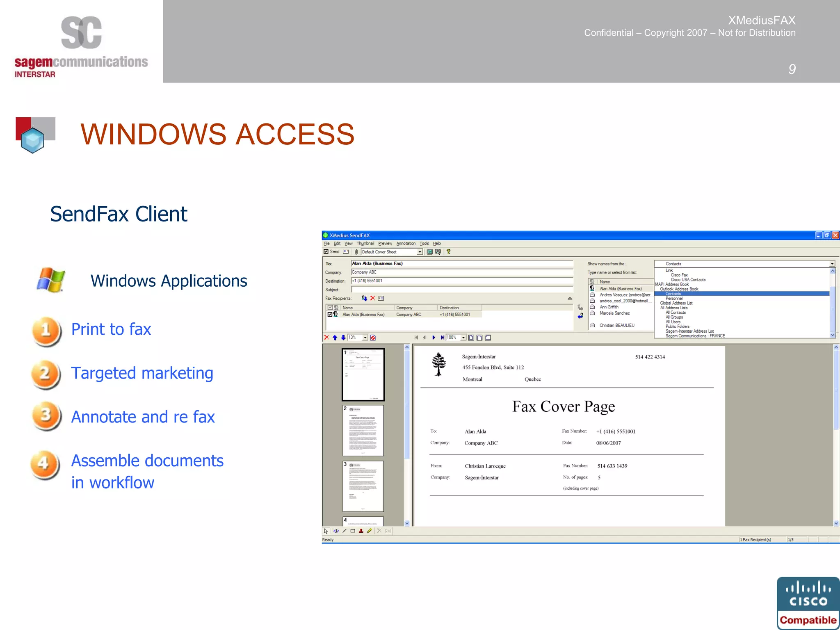Click the phone book lookup toolbar icon
Viewport: 840px width, 630px height.
[x=438, y=252]
